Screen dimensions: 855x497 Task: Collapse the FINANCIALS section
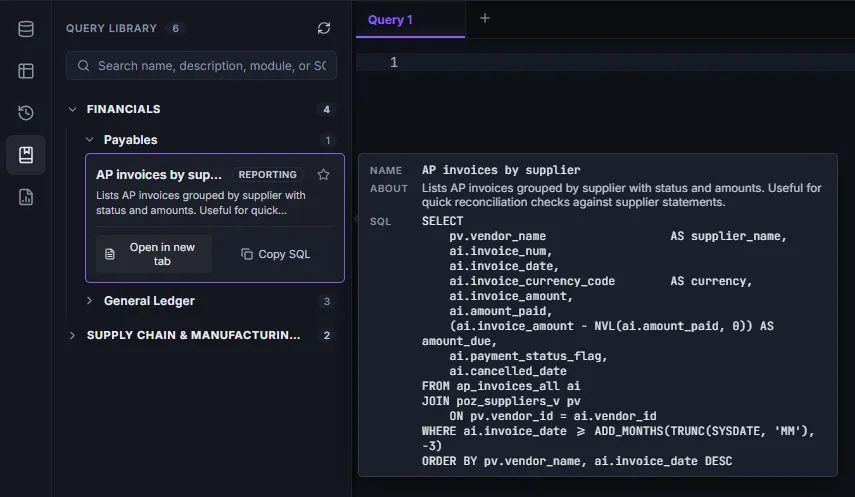pos(73,109)
